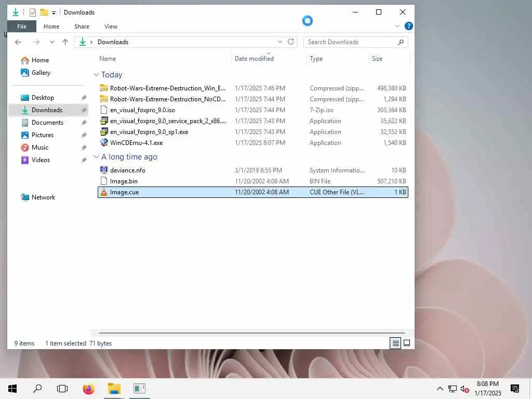Switch to Details view layout
Screen dimensions: 532x399
pyautogui.click(x=395, y=343)
